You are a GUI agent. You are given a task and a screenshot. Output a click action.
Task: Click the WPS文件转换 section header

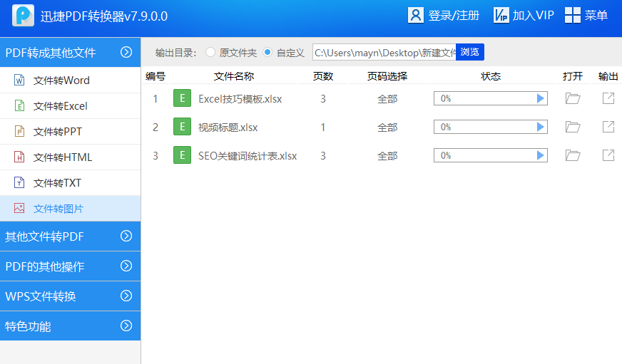pos(70,296)
